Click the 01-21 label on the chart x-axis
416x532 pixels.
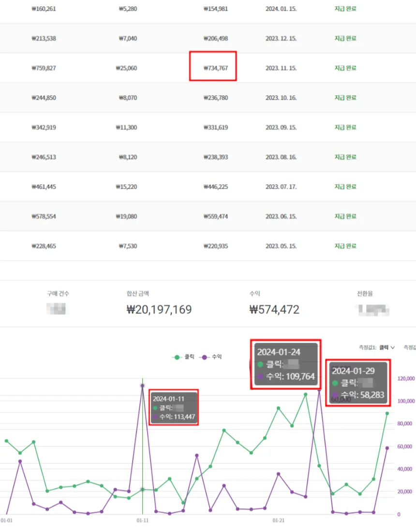(278, 521)
